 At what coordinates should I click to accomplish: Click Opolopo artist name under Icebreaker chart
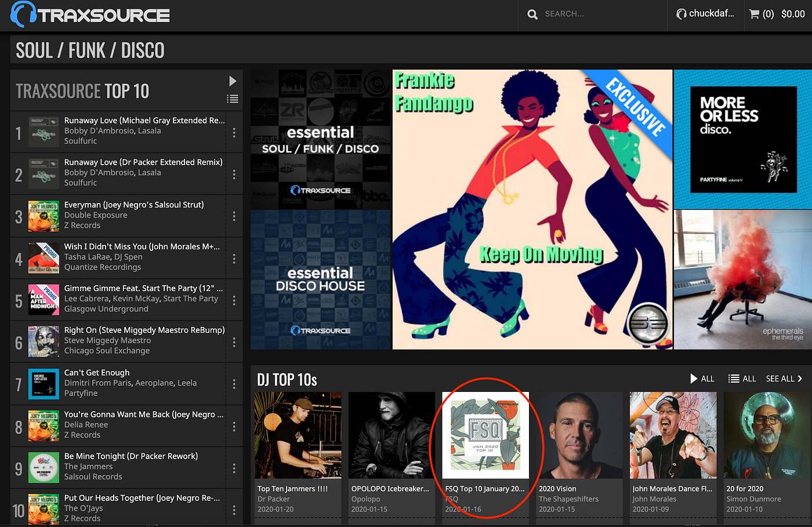click(x=366, y=499)
